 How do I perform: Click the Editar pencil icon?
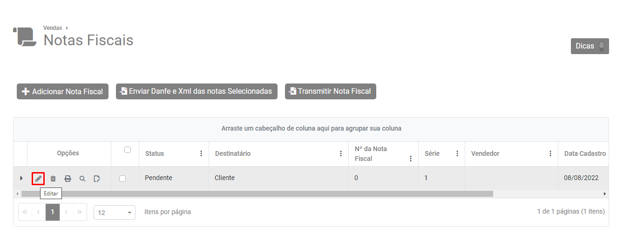[38, 179]
